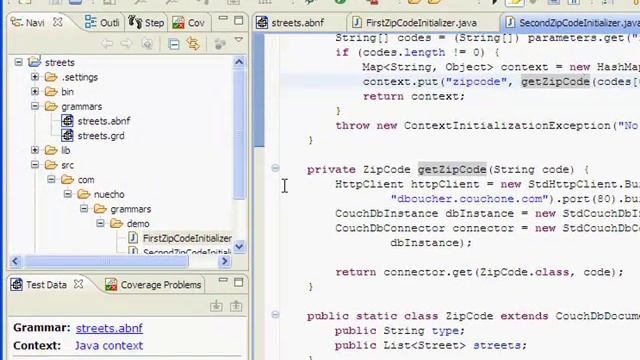Image resolution: width=640 pixels, height=360 pixels.
Task: Minimize the navigator panel
Action: (223, 18)
